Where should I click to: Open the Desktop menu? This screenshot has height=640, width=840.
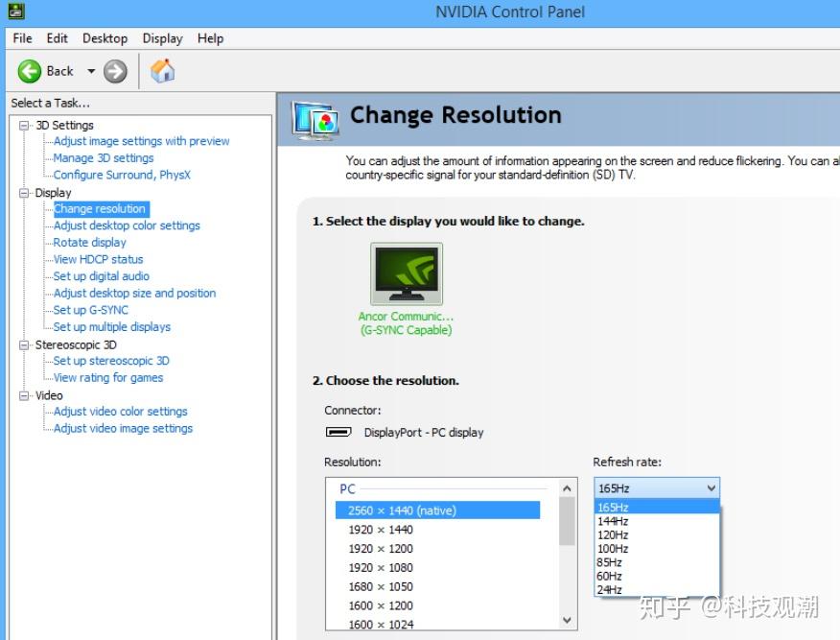point(105,38)
